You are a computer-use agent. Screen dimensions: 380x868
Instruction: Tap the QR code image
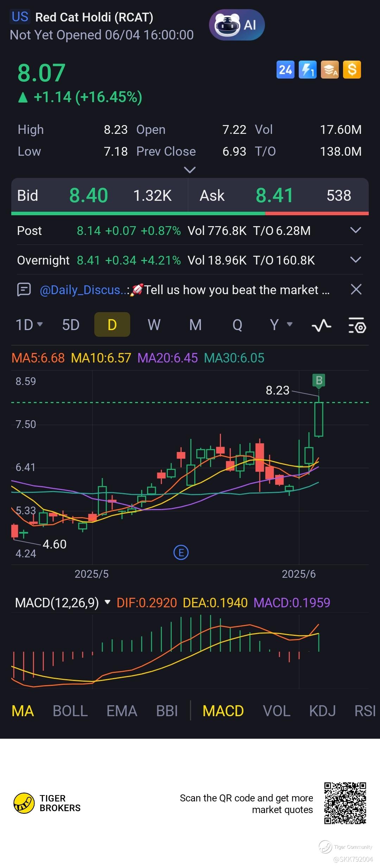click(345, 803)
